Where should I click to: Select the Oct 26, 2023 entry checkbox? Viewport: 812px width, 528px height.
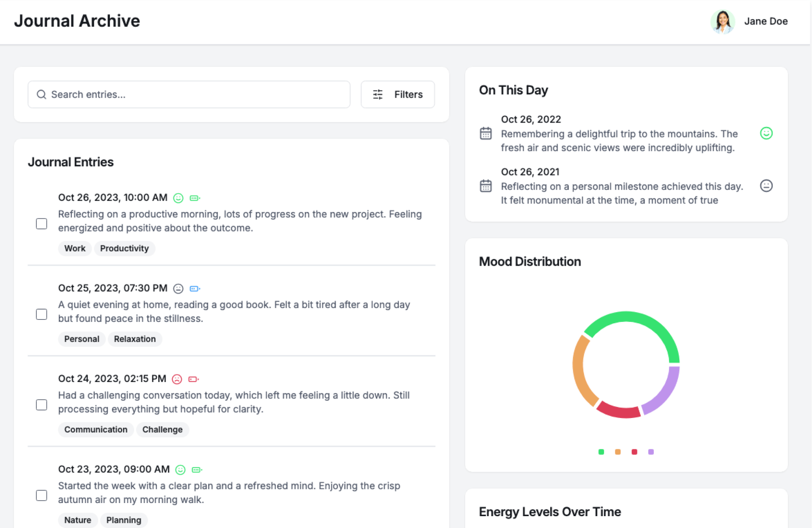(x=41, y=224)
